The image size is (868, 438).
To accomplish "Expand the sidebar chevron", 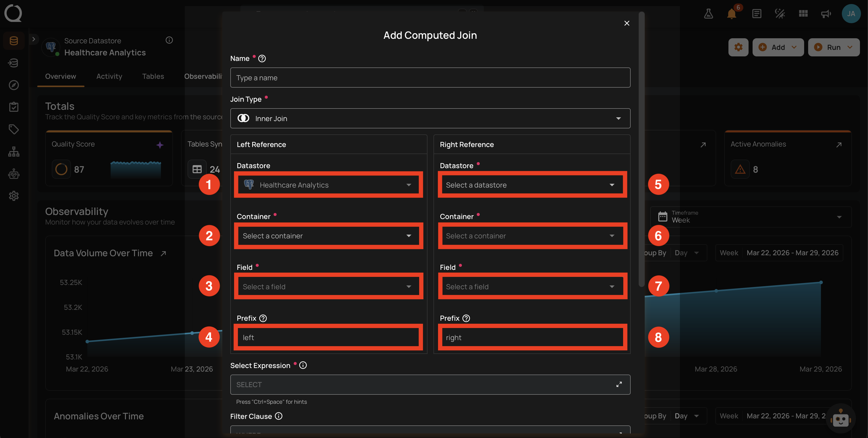I will [x=34, y=39].
